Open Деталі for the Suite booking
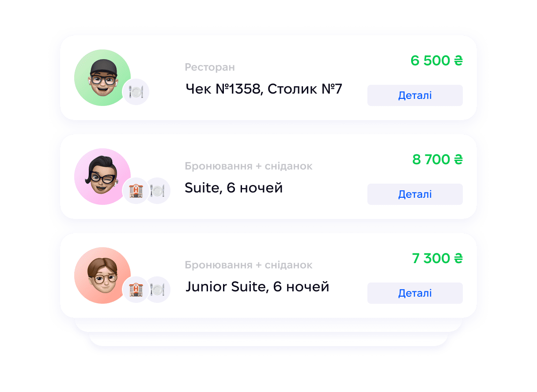 [415, 194]
